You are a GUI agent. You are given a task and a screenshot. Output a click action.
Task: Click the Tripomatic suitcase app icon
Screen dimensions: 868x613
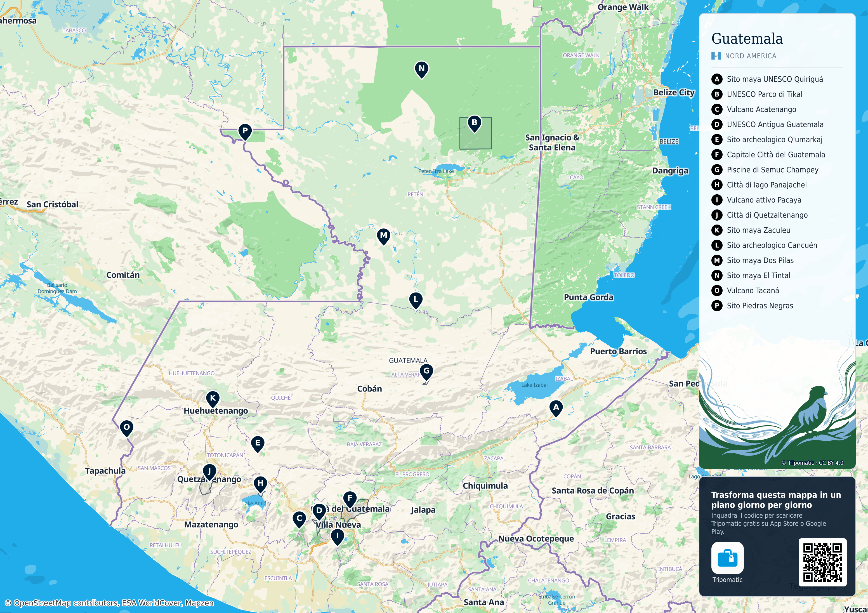coord(727,558)
